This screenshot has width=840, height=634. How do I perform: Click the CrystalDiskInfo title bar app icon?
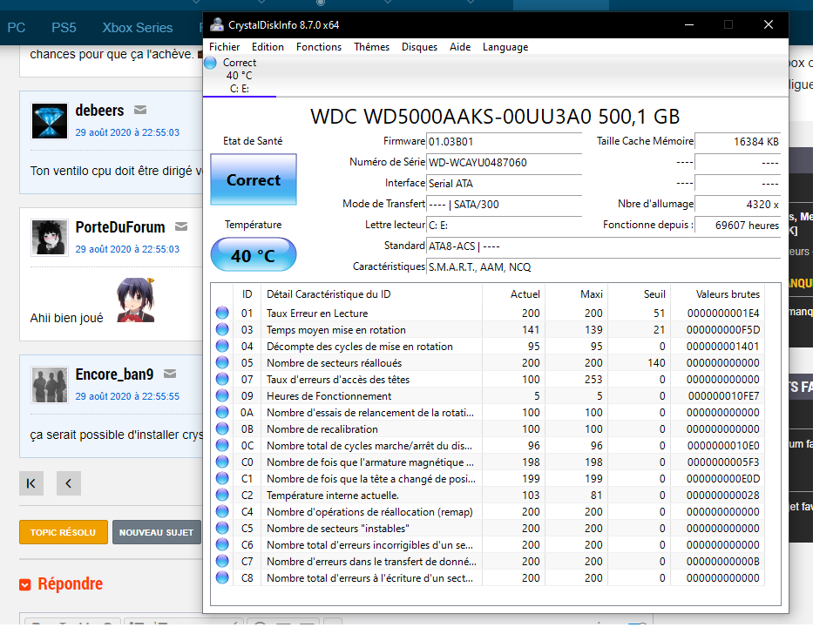click(x=217, y=24)
